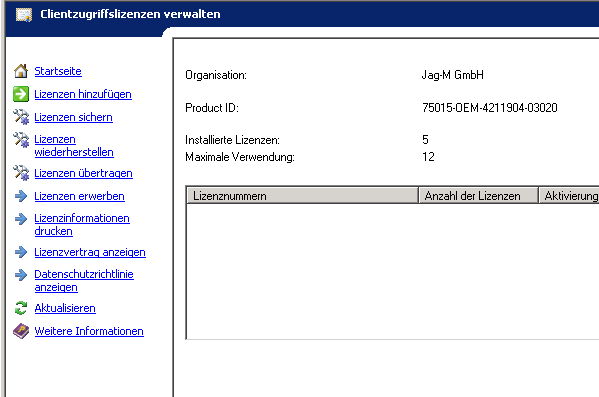The image size is (599, 397).
Task: Click the Product ID value 75015-OEM-4211904-03020
Action: pyautogui.click(x=490, y=108)
